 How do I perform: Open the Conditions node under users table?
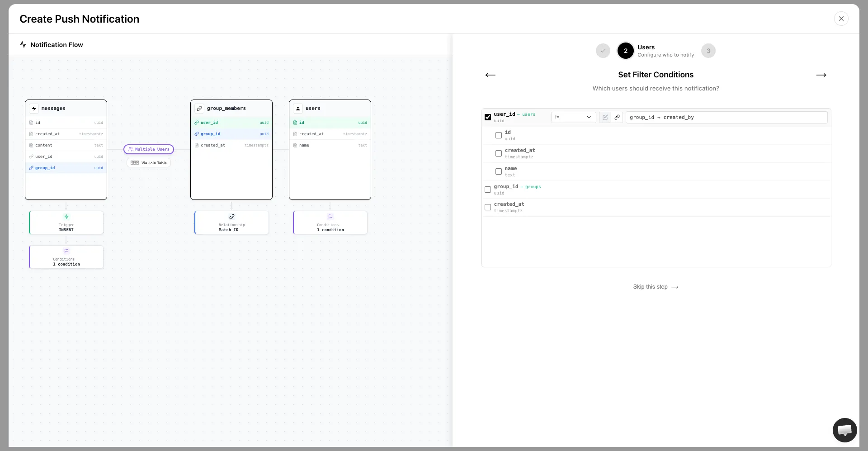coord(330,223)
